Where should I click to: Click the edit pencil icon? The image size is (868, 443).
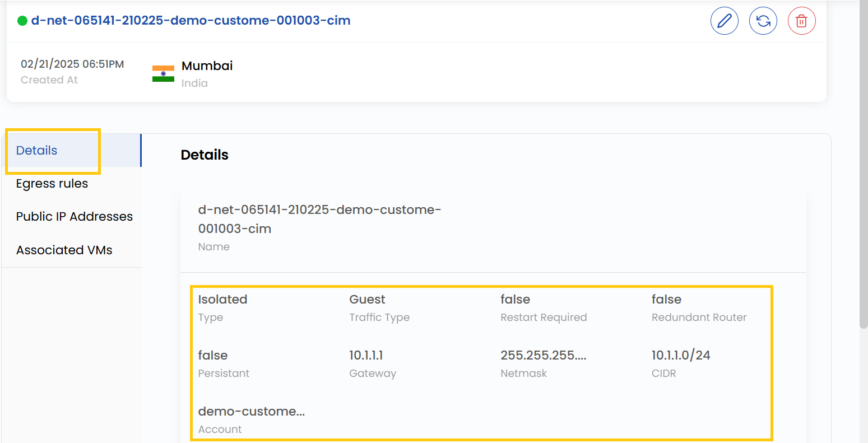(724, 21)
